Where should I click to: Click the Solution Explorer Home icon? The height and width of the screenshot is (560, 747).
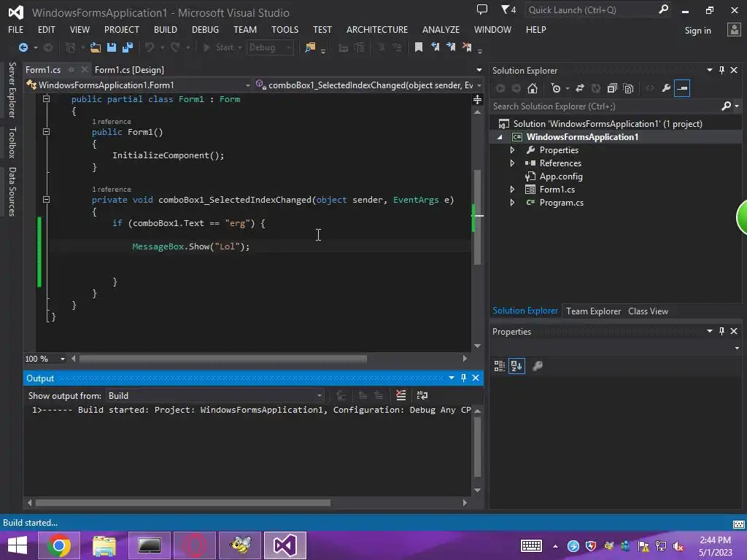[x=533, y=88]
